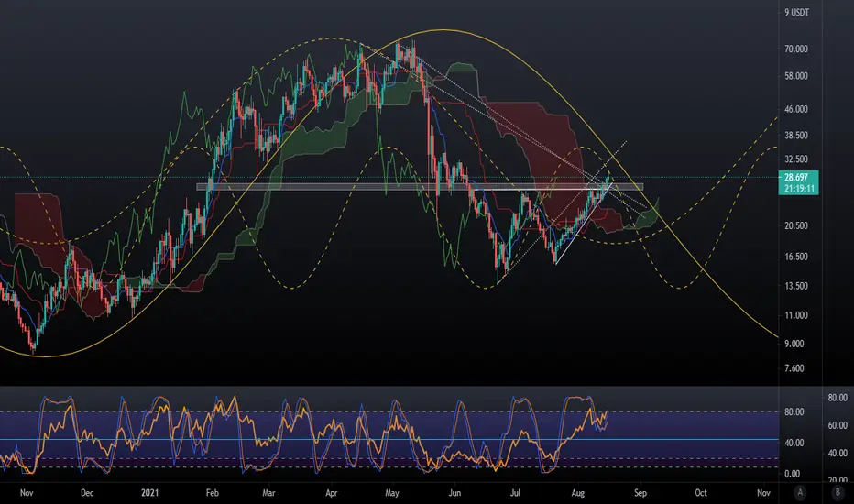Click the 9.000 price axis label
The width and height of the screenshot is (854, 504).
click(x=795, y=344)
